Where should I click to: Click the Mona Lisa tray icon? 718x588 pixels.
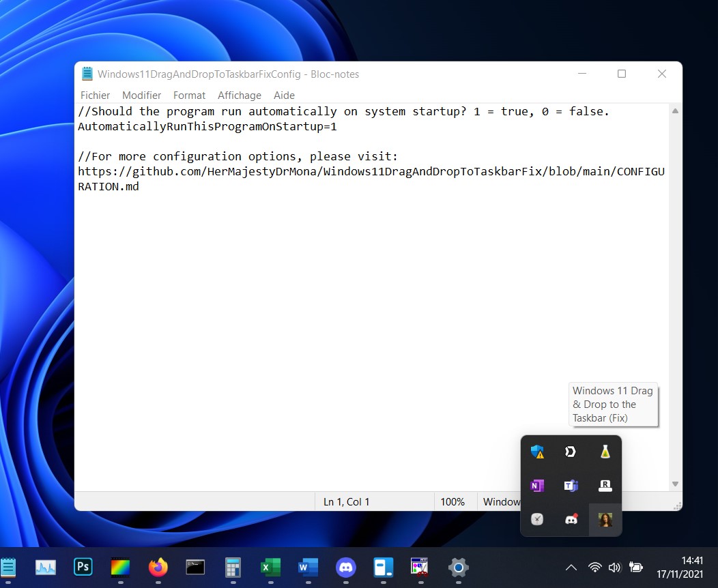tap(605, 519)
